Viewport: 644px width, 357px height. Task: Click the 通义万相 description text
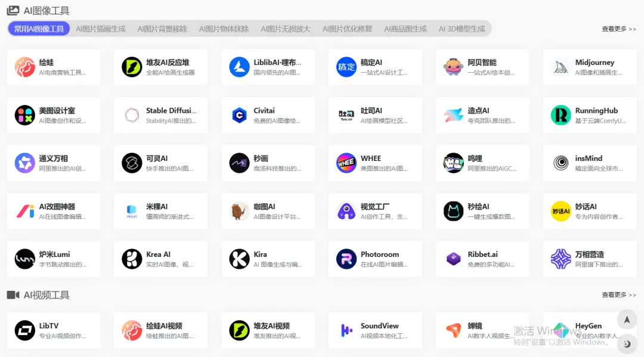(x=63, y=169)
